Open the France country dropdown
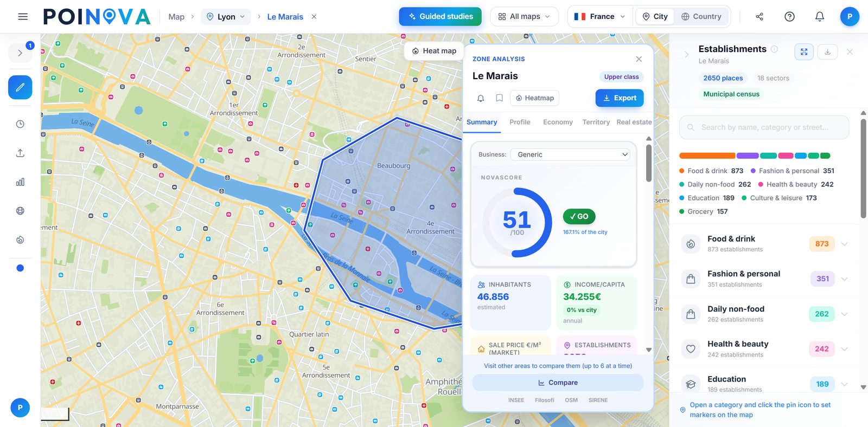The image size is (868, 427). [599, 17]
